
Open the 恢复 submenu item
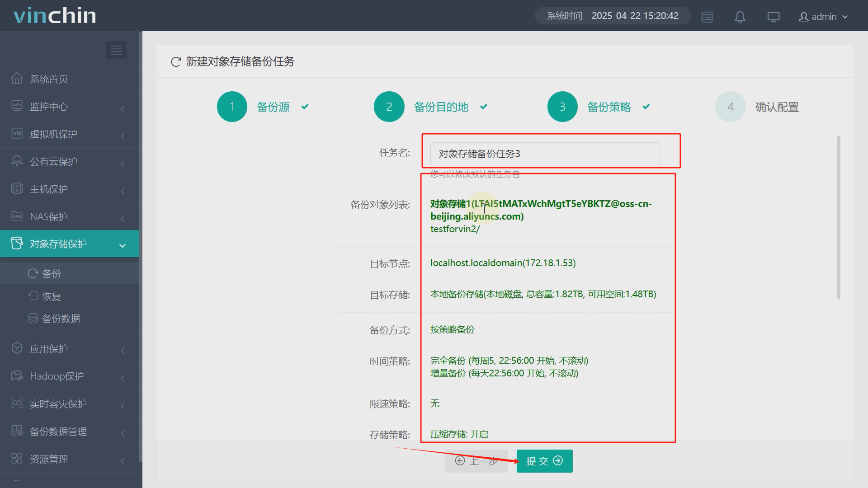[51, 296]
